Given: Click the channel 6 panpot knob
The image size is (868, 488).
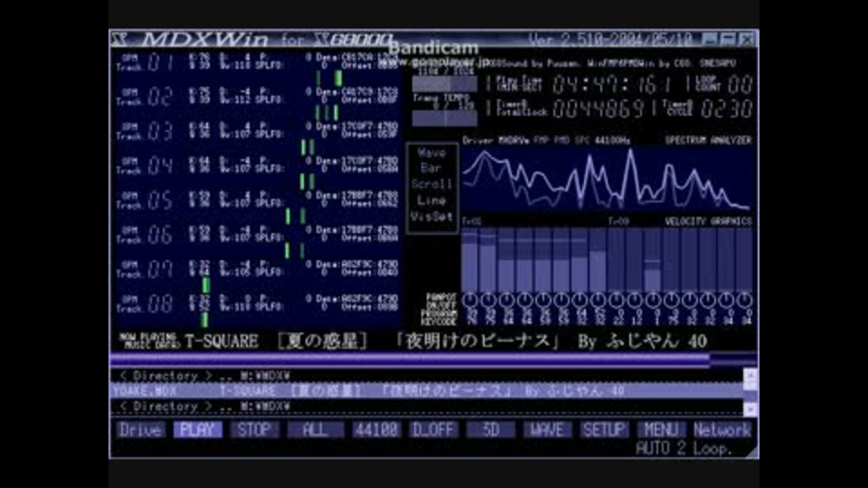Looking at the screenshot, I should pyautogui.click(x=561, y=300).
